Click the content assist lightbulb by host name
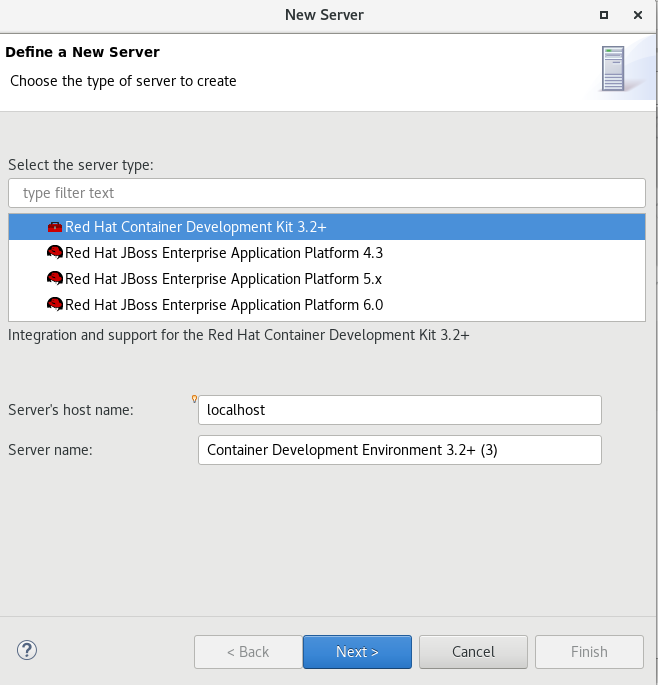This screenshot has width=658, height=685. 195,400
